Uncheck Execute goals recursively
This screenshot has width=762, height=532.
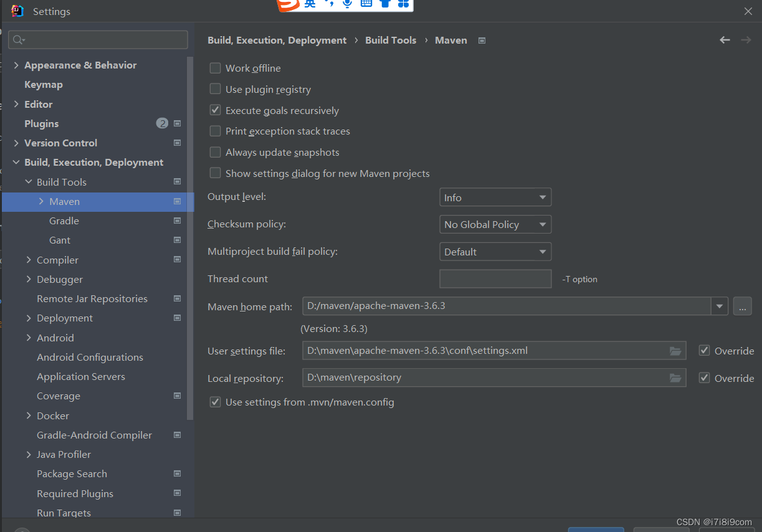pos(215,110)
